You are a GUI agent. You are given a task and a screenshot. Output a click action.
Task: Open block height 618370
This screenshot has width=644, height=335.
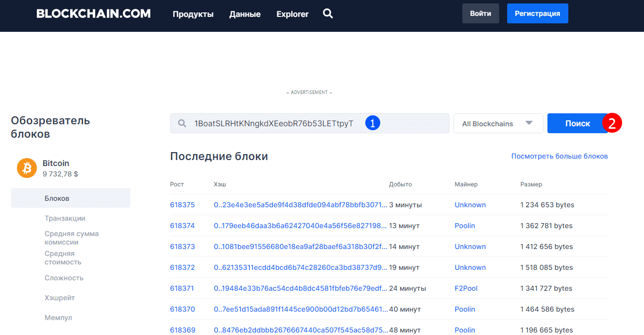click(x=183, y=309)
